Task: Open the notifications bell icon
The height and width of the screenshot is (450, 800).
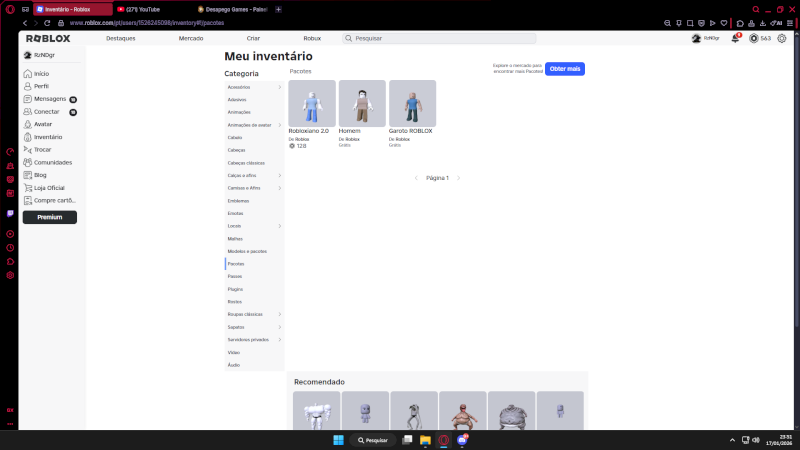Action: click(x=735, y=38)
